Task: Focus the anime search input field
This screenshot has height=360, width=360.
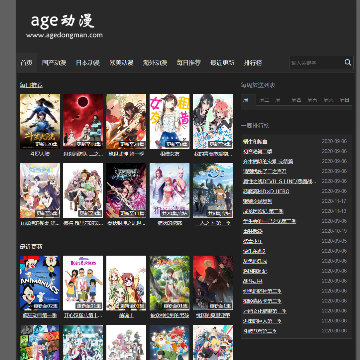Action: pyautogui.click(x=316, y=63)
